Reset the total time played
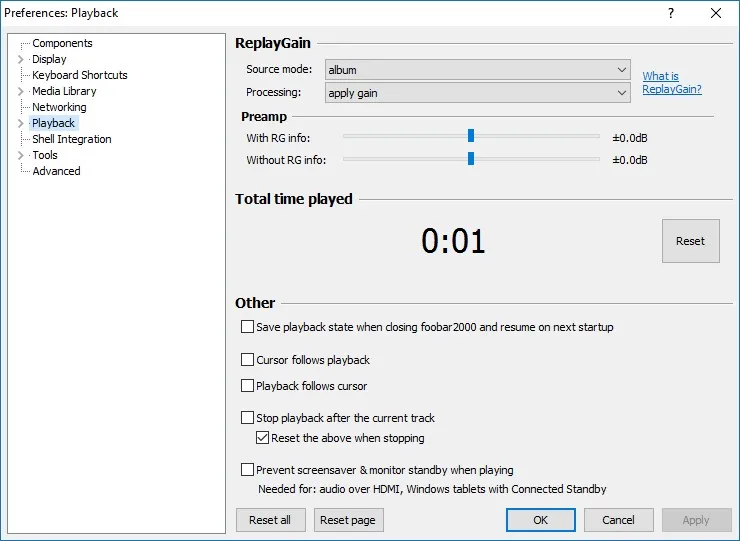 pyautogui.click(x=690, y=241)
